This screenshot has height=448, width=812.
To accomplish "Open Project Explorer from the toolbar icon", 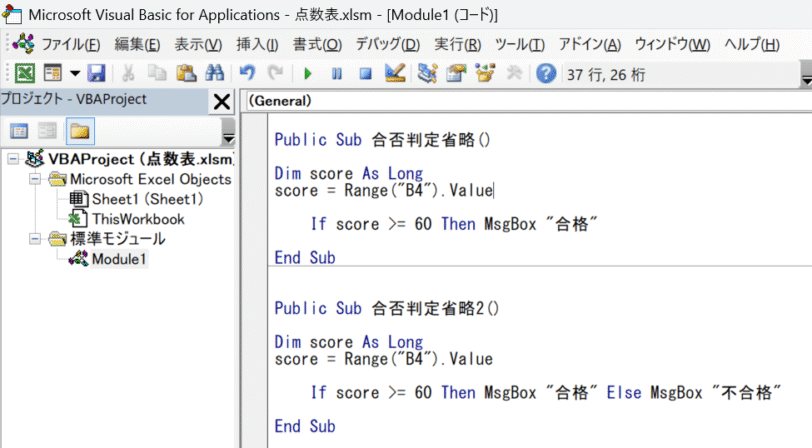I will coord(428,73).
